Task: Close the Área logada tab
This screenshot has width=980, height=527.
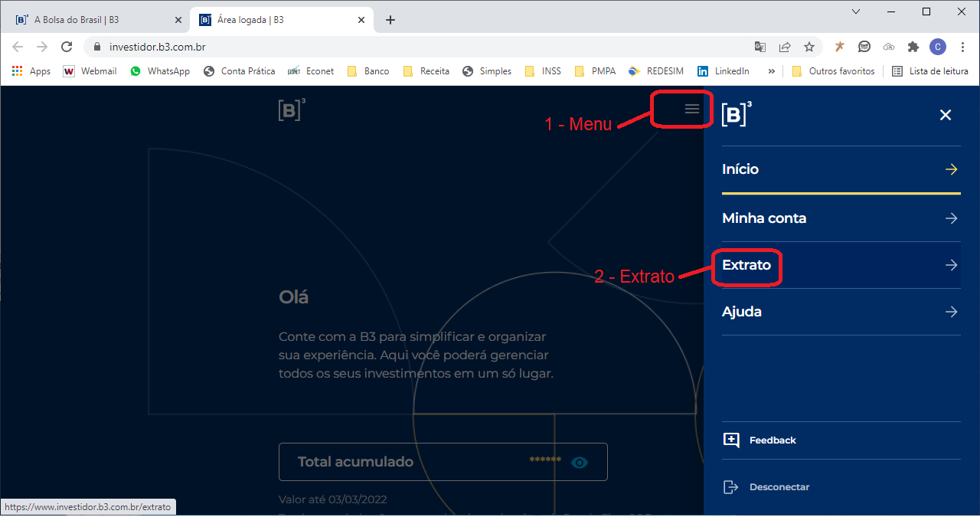Action: (x=363, y=20)
